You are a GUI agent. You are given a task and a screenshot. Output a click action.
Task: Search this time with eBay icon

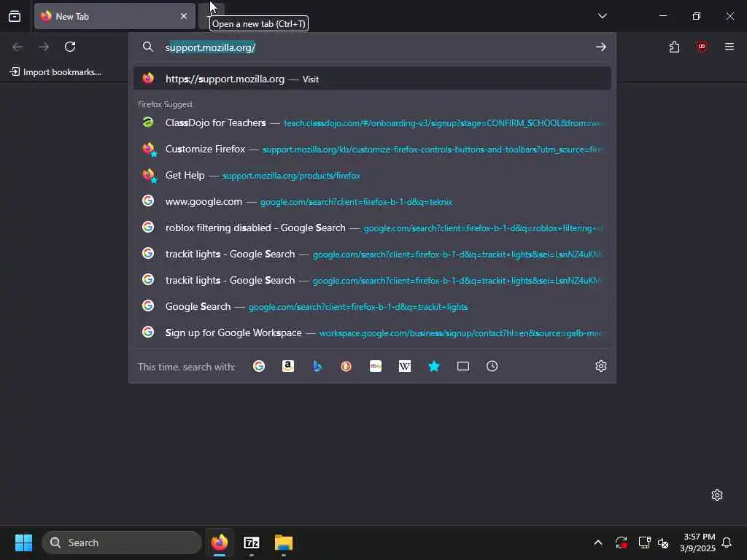pyautogui.click(x=376, y=366)
